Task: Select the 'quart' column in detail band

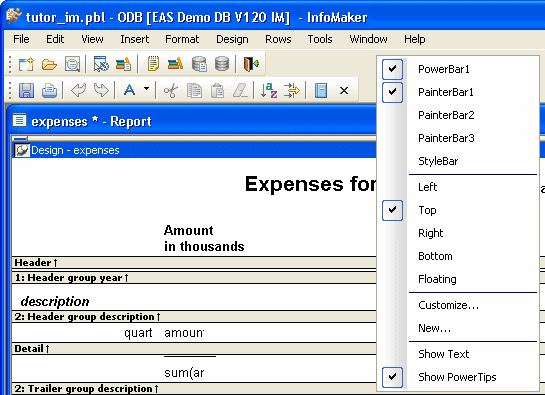Action: tap(138, 333)
